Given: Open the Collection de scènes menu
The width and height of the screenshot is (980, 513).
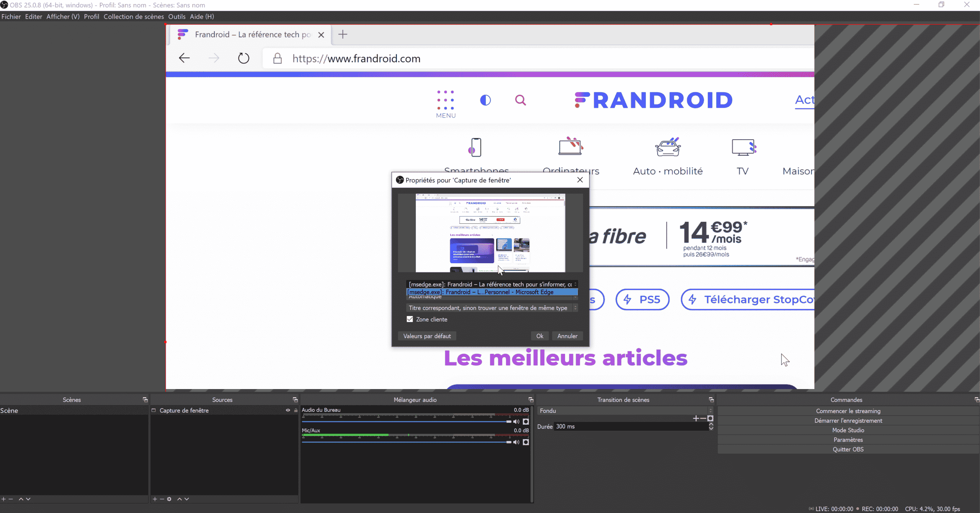Looking at the screenshot, I should click(134, 16).
